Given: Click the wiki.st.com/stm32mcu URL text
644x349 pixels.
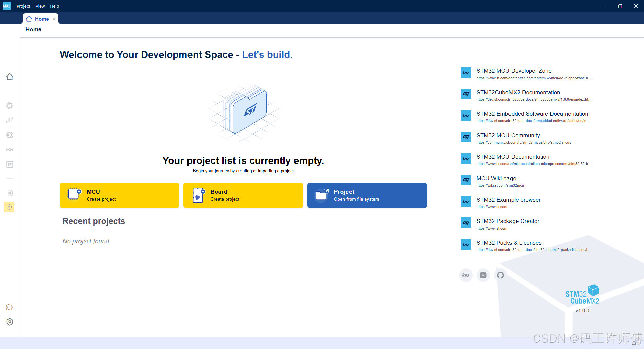Looking at the screenshot, I should (500, 185).
